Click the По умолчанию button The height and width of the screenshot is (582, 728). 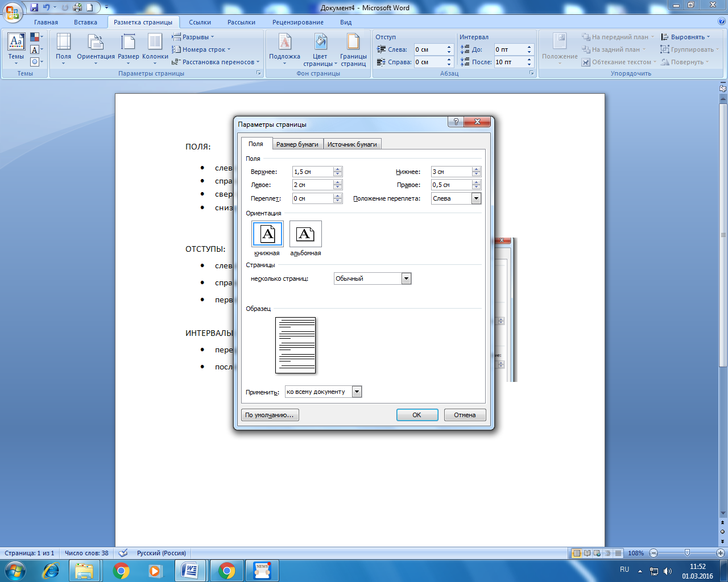270,415
